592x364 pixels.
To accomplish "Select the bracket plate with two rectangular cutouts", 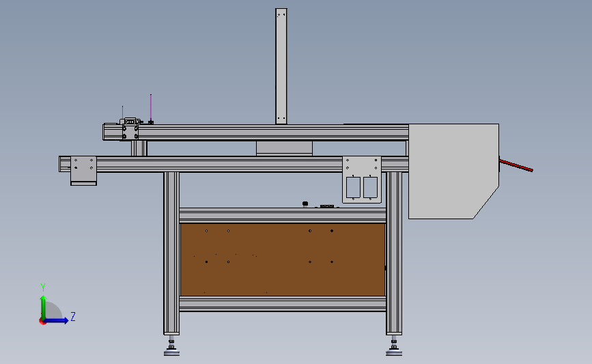I will point(362,180).
